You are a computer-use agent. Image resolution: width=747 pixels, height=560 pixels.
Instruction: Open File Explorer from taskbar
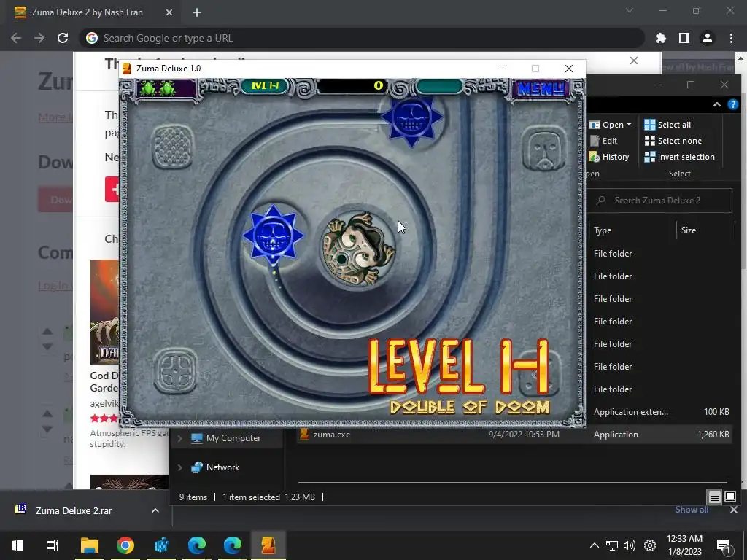coord(89,545)
